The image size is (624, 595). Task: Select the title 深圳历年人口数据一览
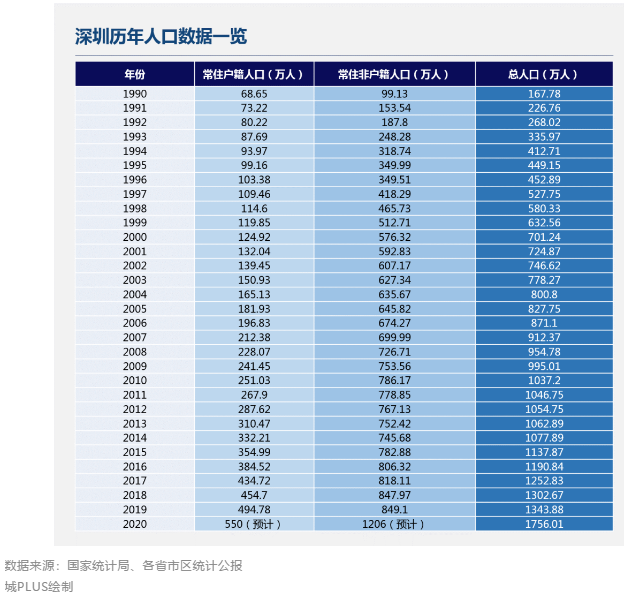[x=161, y=37]
